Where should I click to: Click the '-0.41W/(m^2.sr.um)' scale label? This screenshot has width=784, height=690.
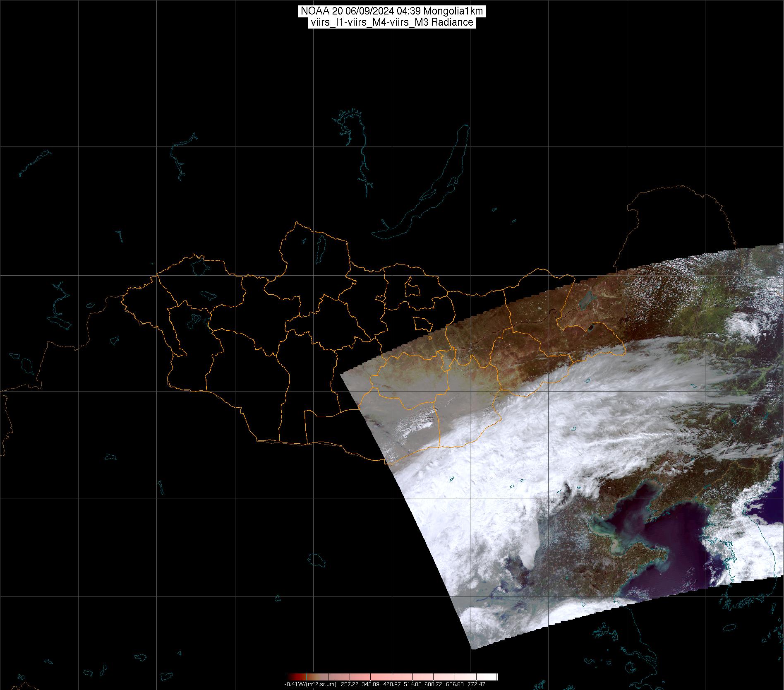coord(310,684)
